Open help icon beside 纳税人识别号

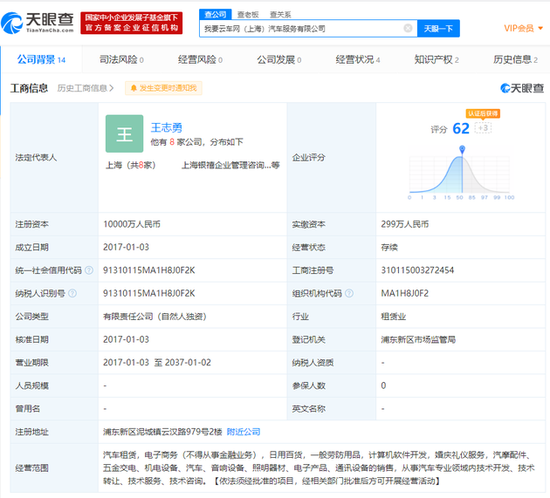(72, 293)
